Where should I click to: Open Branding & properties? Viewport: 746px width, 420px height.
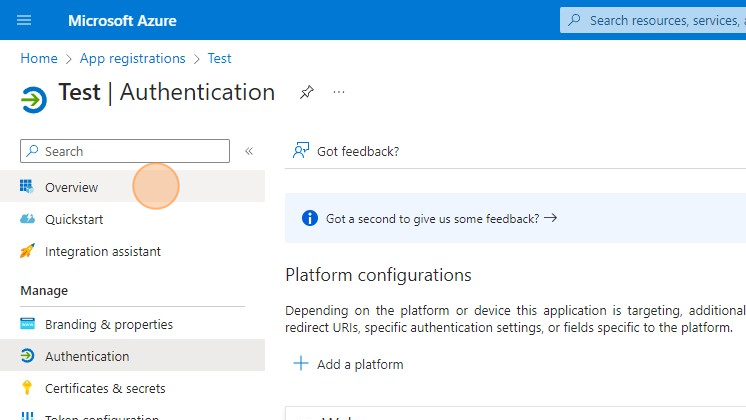tap(132, 324)
